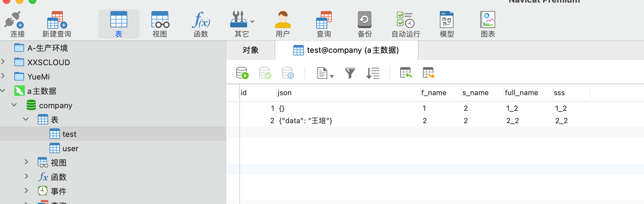Screen dimensions: 644x204
Task: Click the sort rows icon
Action: [373, 73]
